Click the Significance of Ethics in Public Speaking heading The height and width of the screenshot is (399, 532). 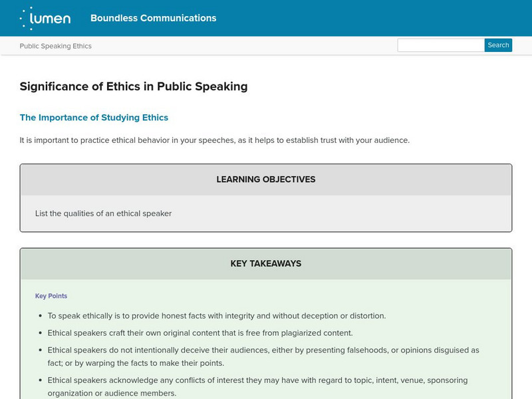(x=133, y=86)
